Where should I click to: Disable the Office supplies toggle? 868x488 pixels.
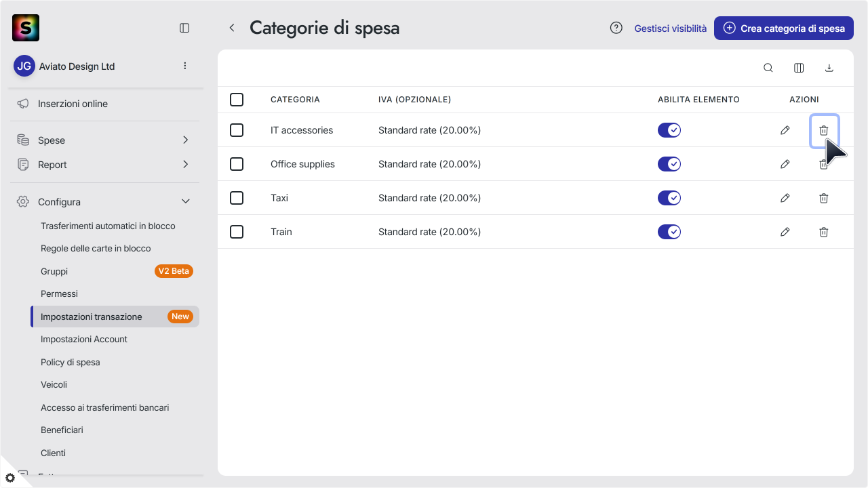669,164
